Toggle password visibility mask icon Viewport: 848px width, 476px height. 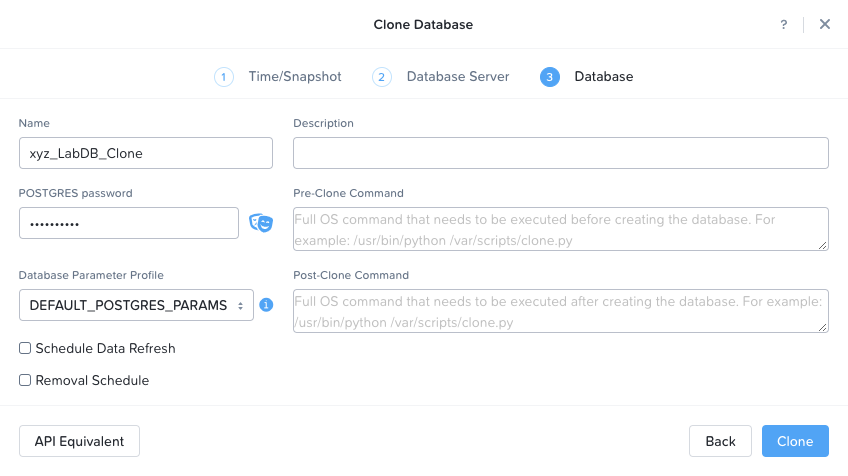[x=261, y=223]
